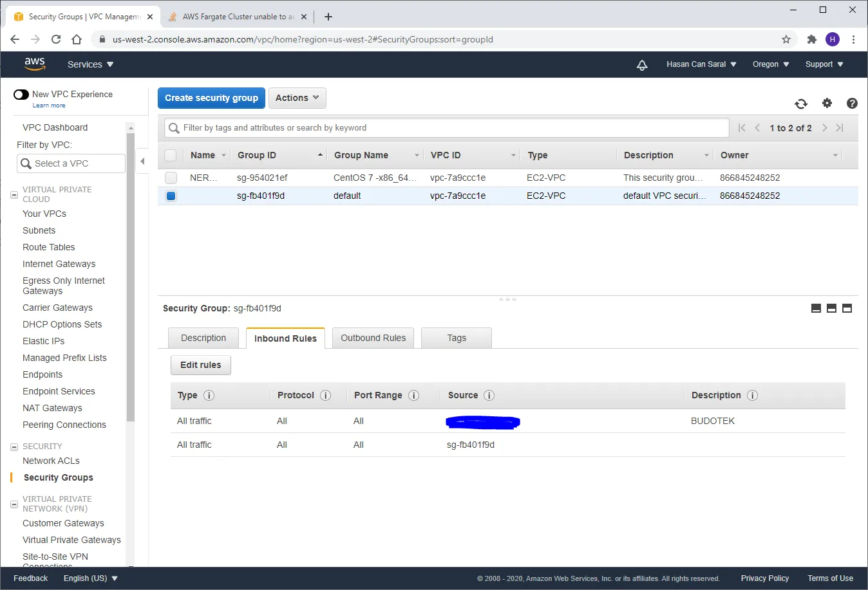The height and width of the screenshot is (590, 868).
Task: Open the Services menu
Action: pyautogui.click(x=90, y=64)
